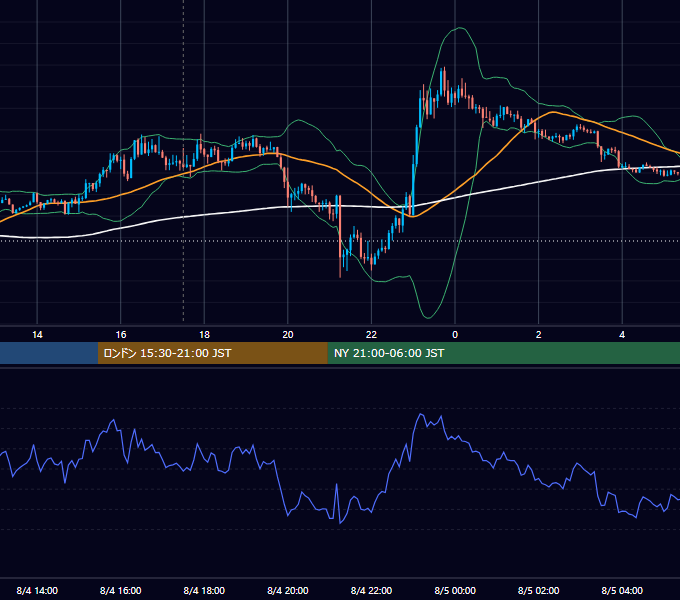Click the 8/4 20:00 date label
Viewport: 680px width, 600px height.
(x=288, y=590)
